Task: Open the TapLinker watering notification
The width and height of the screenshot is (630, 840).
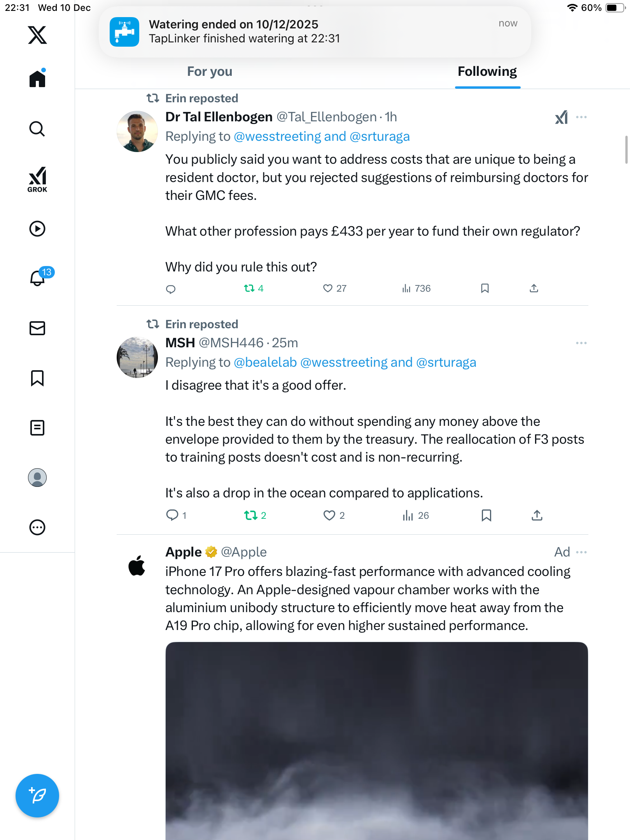Action: coord(315,32)
